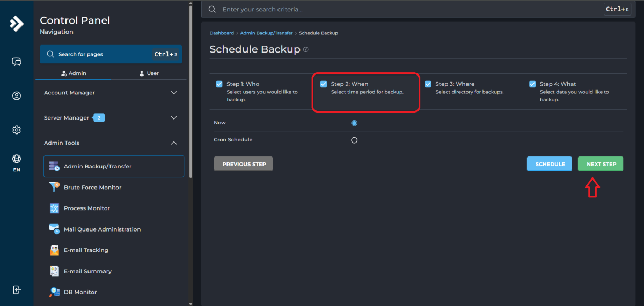Click the green Next Step button
644x306 pixels.
coord(601,164)
